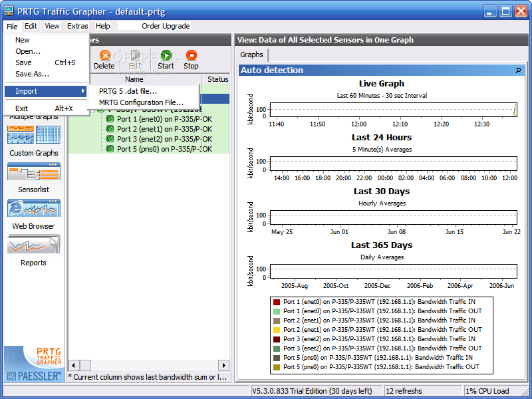532x399 pixels.
Task: Click the 'Last 30 Days' graph heading
Action: point(382,192)
